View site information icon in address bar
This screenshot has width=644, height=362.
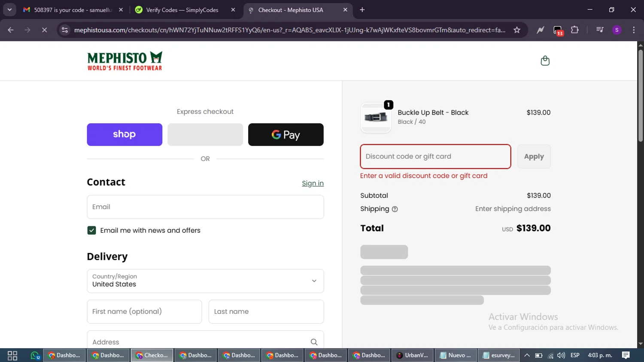[x=65, y=30]
